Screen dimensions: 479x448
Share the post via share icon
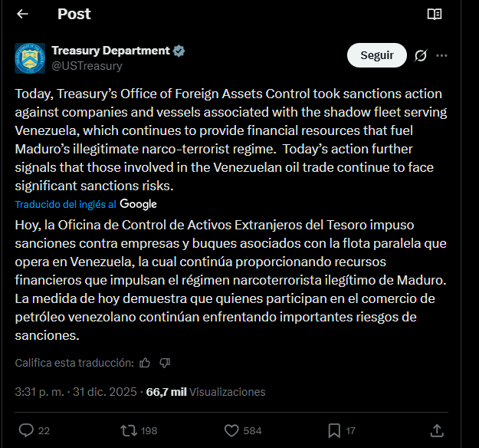pyautogui.click(x=437, y=430)
